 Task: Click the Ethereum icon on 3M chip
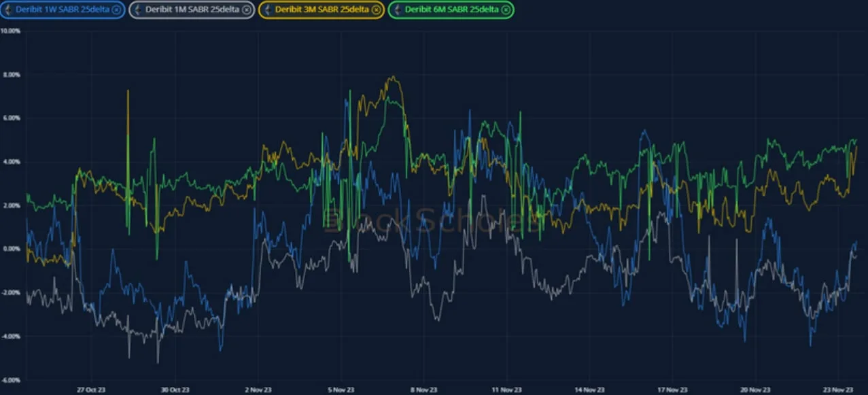tap(268, 10)
